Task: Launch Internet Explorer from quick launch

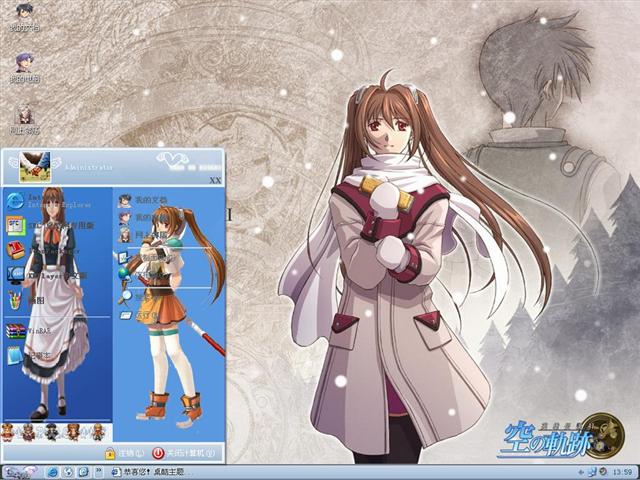Action: [x=53, y=472]
